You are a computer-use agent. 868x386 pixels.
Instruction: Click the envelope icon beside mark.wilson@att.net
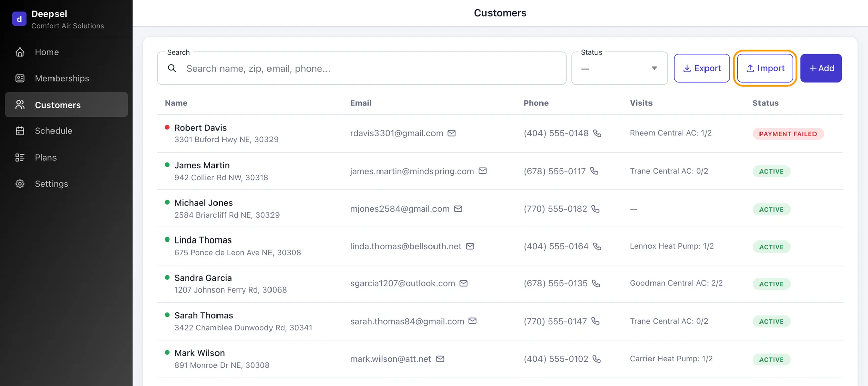(440, 359)
